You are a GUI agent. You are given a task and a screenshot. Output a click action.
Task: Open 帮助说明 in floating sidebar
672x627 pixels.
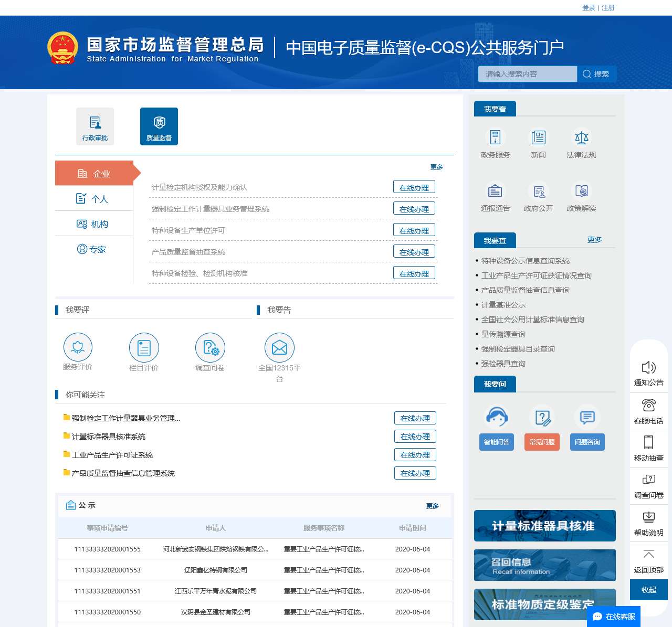(649, 523)
